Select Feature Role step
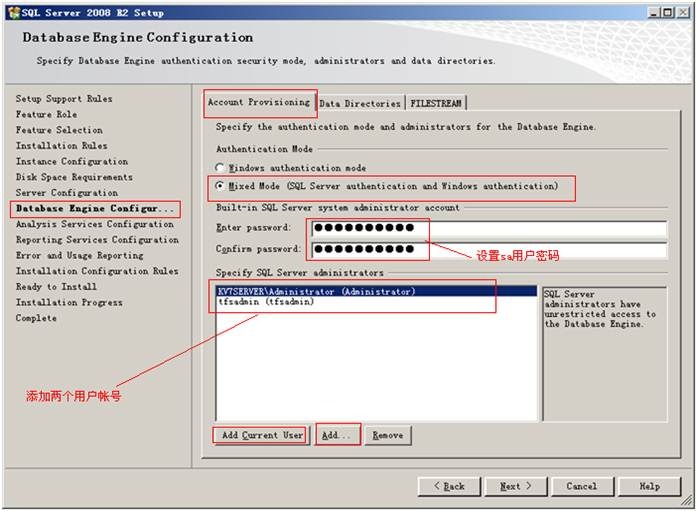 [x=46, y=114]
